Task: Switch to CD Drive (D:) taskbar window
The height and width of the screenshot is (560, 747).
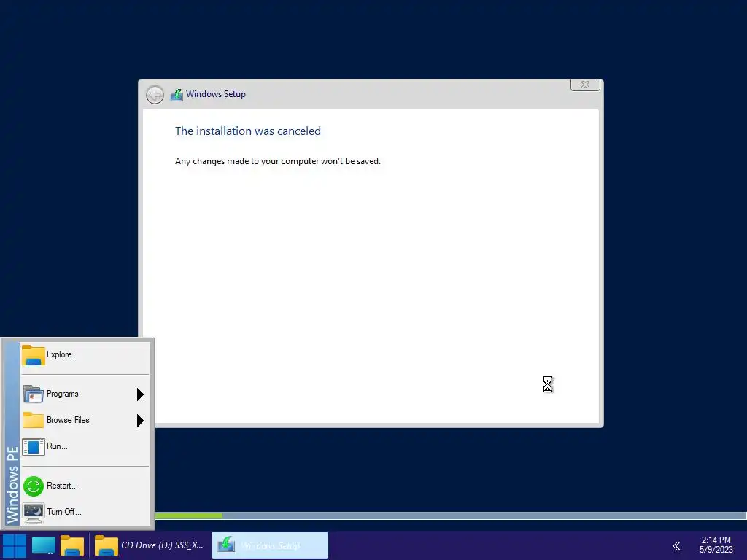Action: (150, 545)
